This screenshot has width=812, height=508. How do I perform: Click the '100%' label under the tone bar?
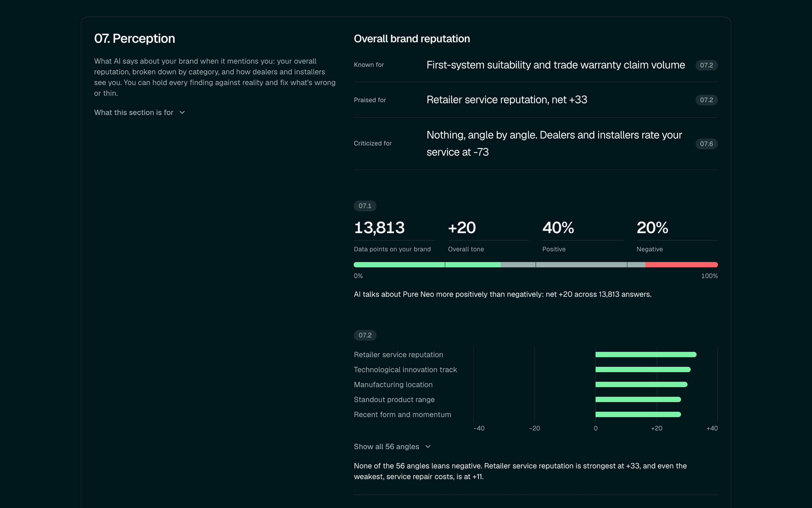[709, 276]
